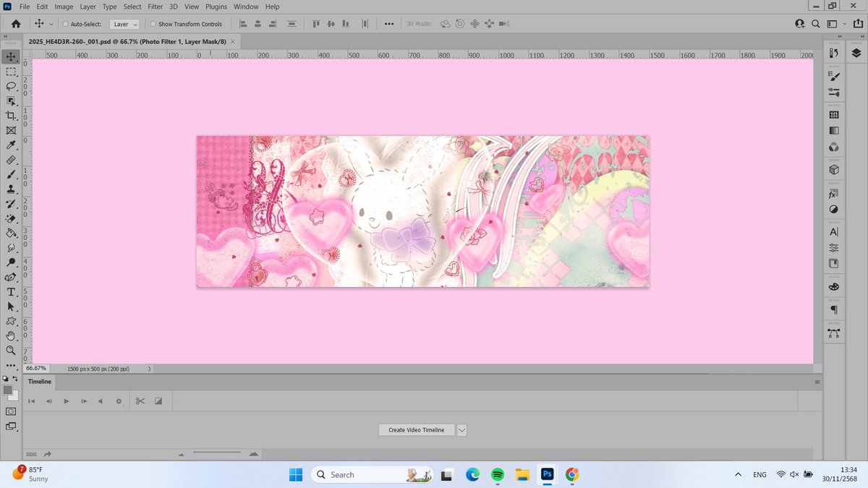Select the Path Selection tool

[11, 307]
